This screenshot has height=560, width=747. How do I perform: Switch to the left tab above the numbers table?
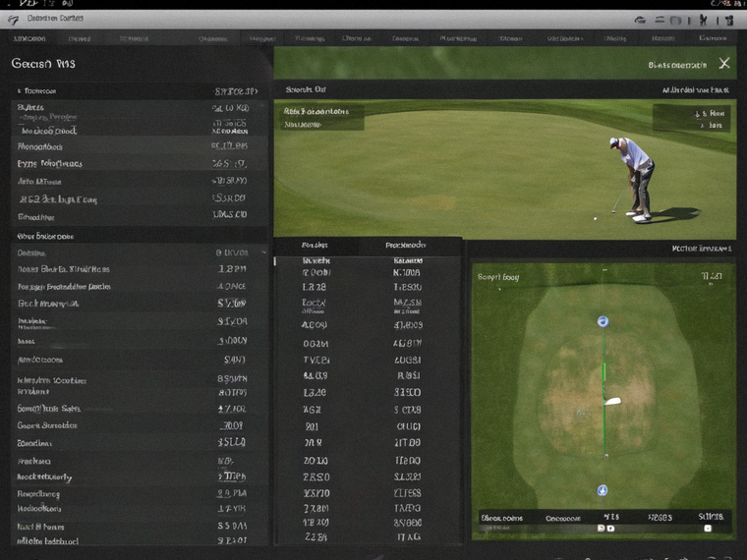click(315, 246)
